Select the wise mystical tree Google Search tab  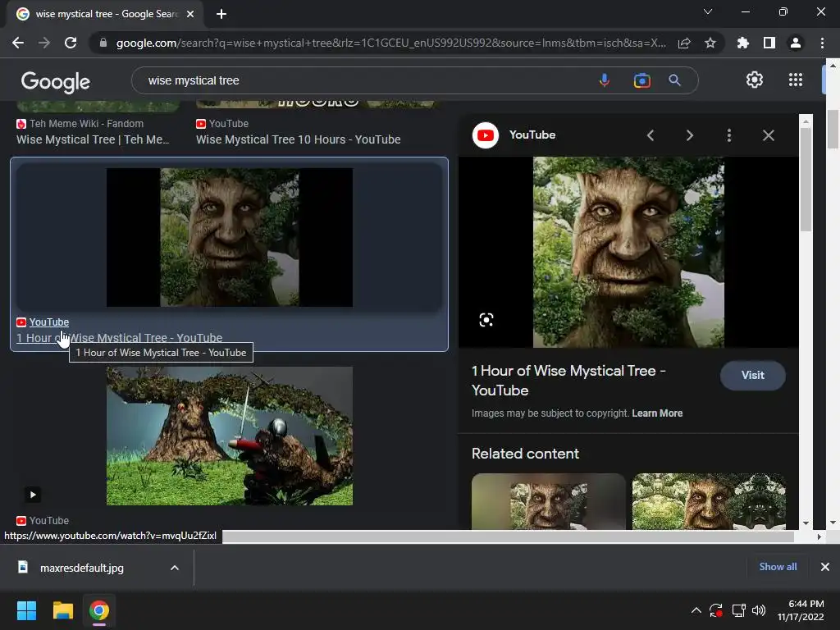point(106,14)
